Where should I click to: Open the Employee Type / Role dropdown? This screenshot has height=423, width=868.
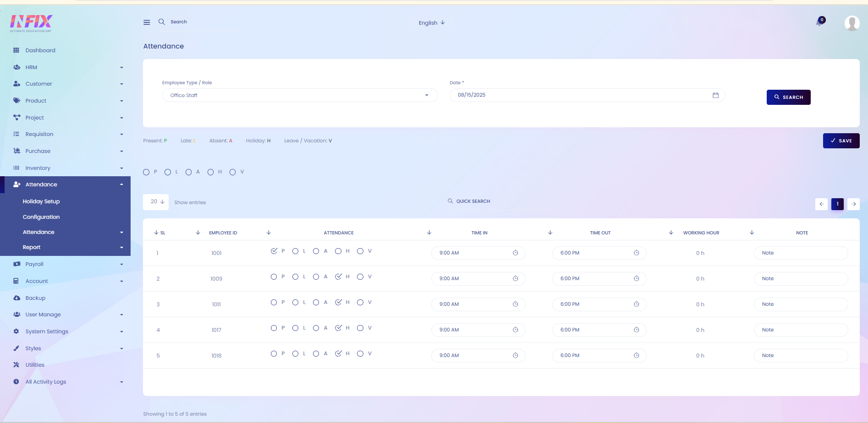click(300, 95)
